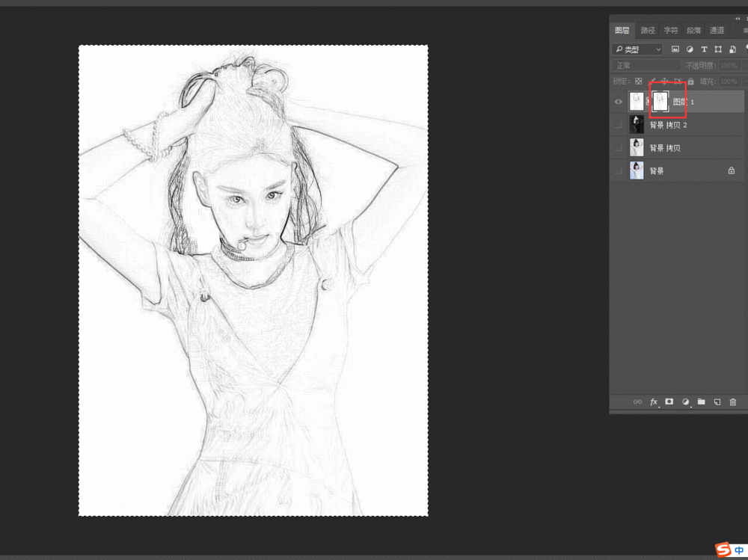748x560 pixels.
Task: Toggle visibility of 背景 layer
Action: (x=618, y=171)
